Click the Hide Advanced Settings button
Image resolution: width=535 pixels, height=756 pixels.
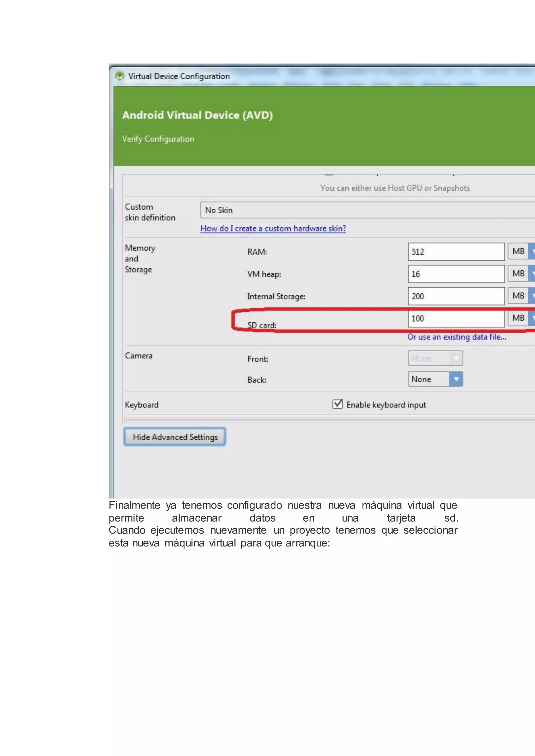175,437
